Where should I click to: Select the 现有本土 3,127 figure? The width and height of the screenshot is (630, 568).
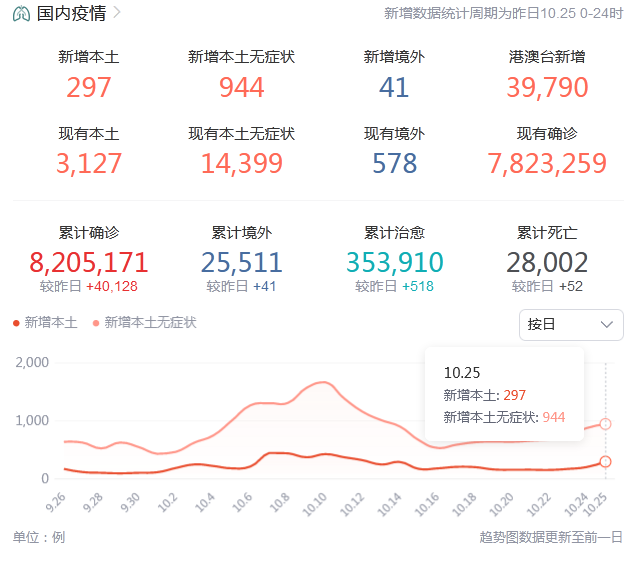pos(89,163)
